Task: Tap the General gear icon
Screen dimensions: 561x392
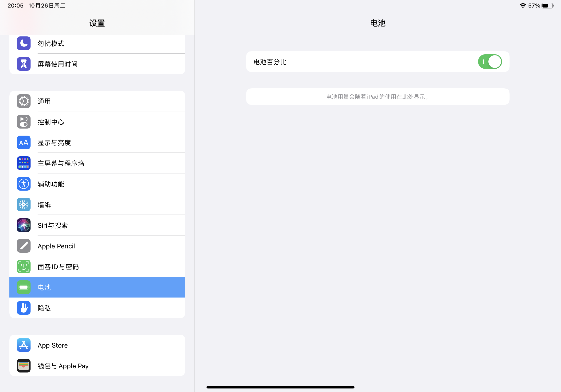Action: [24, 101]
